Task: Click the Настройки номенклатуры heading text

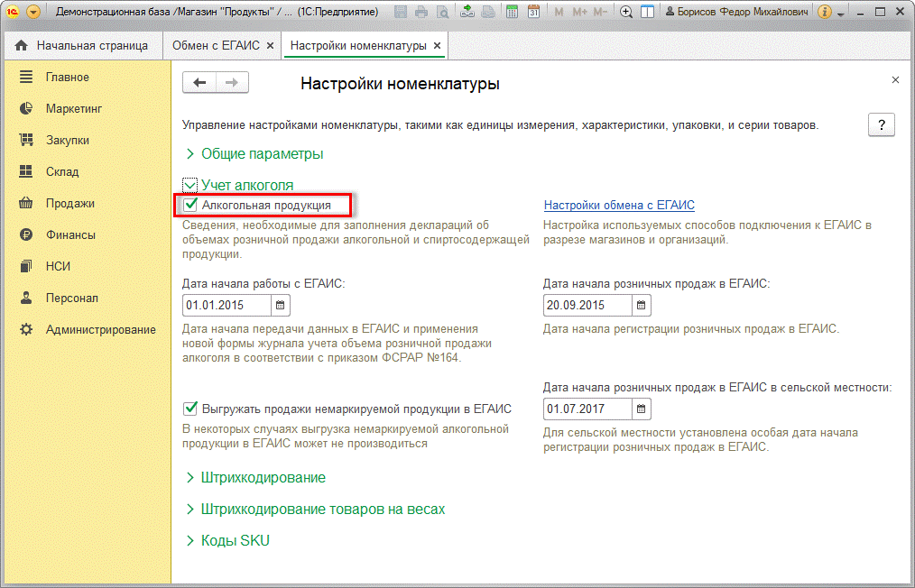Action: (400, 83)
